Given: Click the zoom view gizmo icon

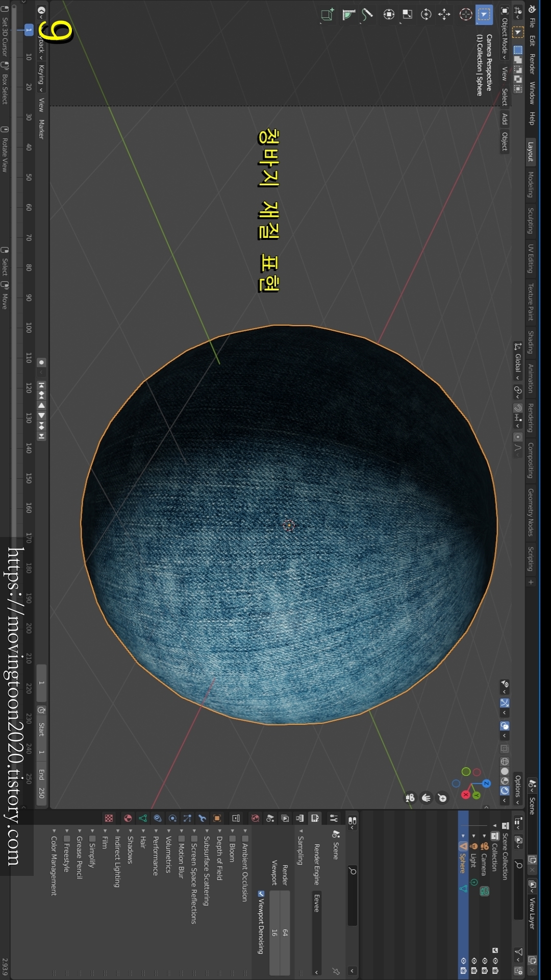Looking at the screenshot, I should [442, 798].
